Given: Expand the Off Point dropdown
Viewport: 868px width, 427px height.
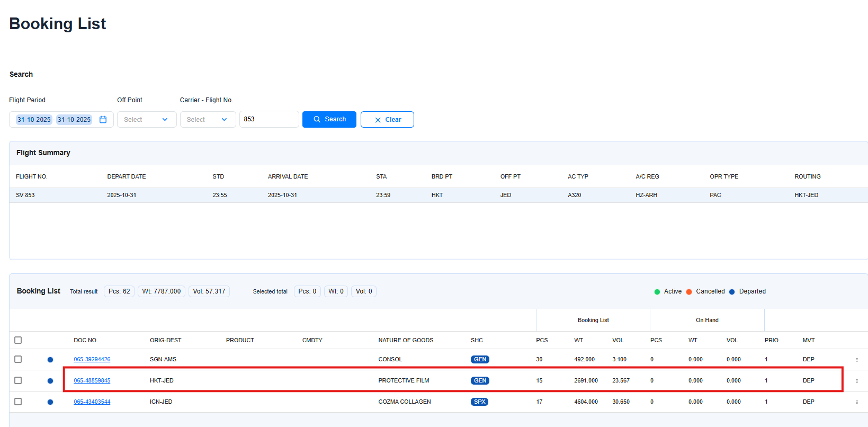Looking at the screenshot, I should click(x=146, y=120).
